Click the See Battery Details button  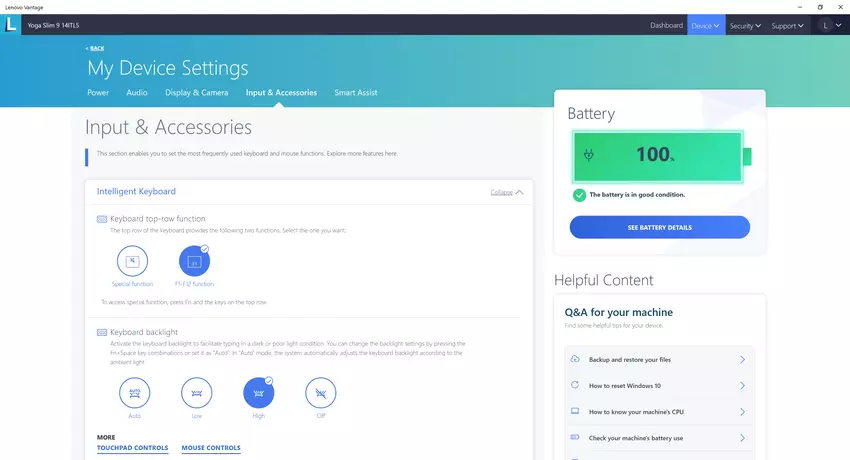pos(659,227)
